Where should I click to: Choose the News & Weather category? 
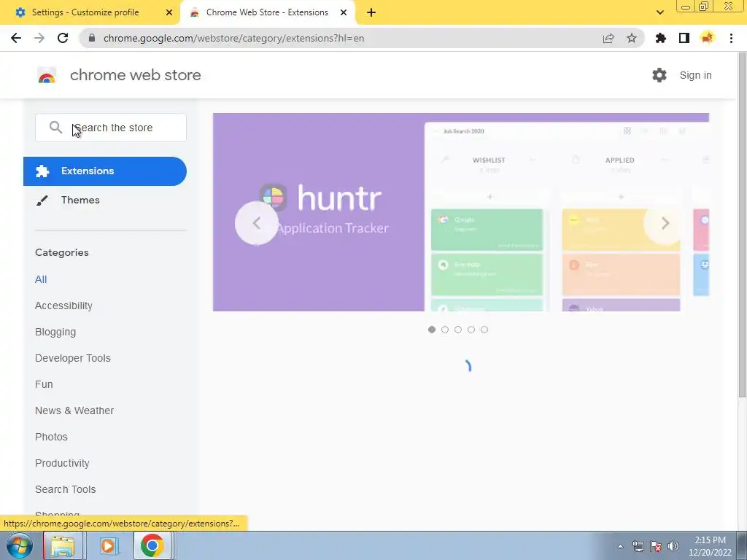click(74, 411)
